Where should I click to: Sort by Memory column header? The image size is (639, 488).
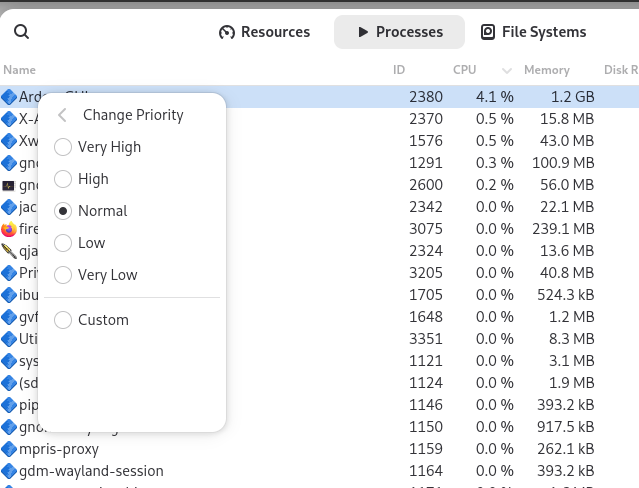[546, 70]
